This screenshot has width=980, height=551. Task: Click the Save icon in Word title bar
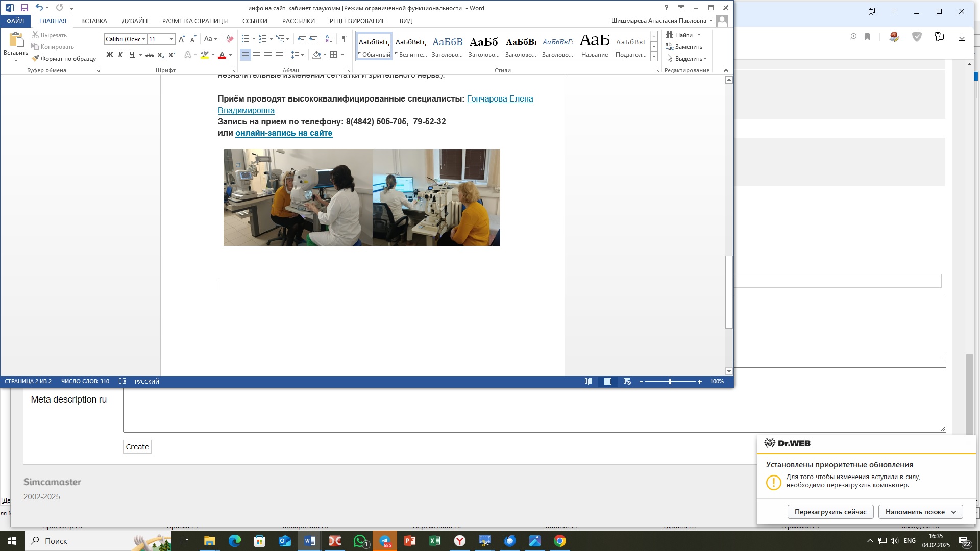point(24,8)
